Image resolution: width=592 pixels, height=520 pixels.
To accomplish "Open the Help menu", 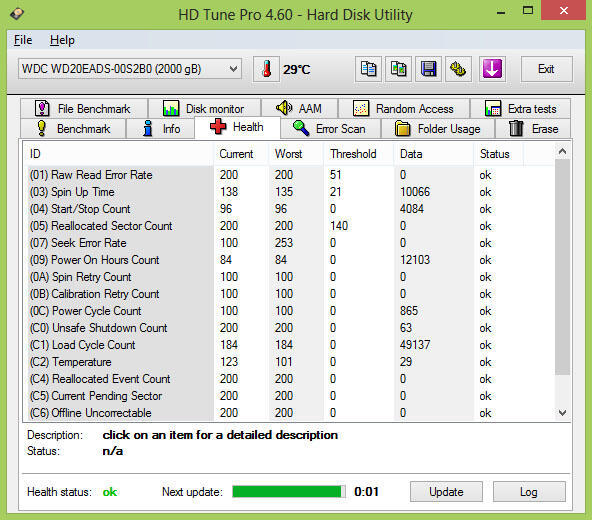I will point(62,40).
